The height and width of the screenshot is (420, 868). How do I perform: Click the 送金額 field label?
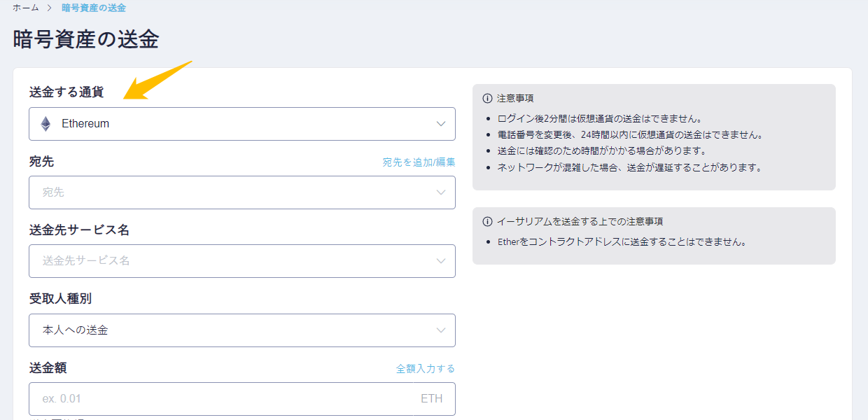pos(48,367)
